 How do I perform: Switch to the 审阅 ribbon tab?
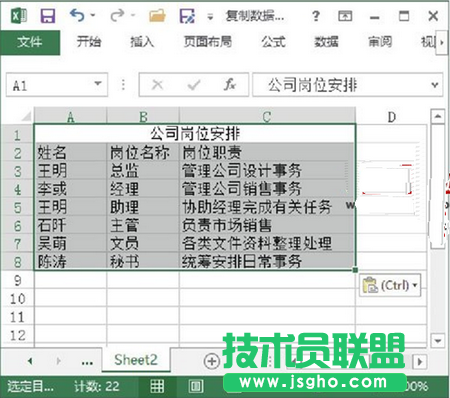tap(380, 42)
